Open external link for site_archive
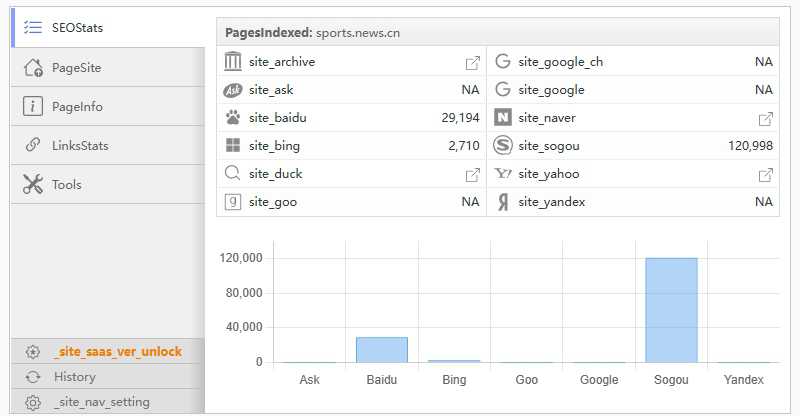 pyautogui.click(x=472, y=62)
